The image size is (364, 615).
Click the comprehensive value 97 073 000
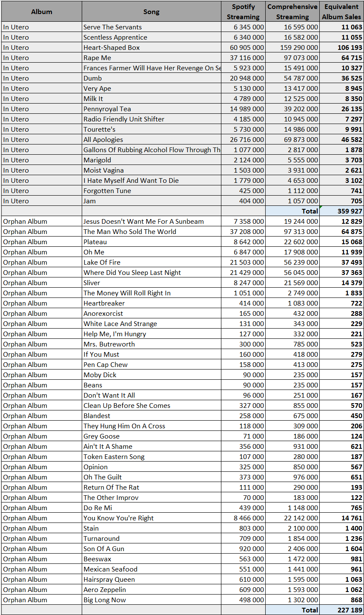[x=292, y=58]
